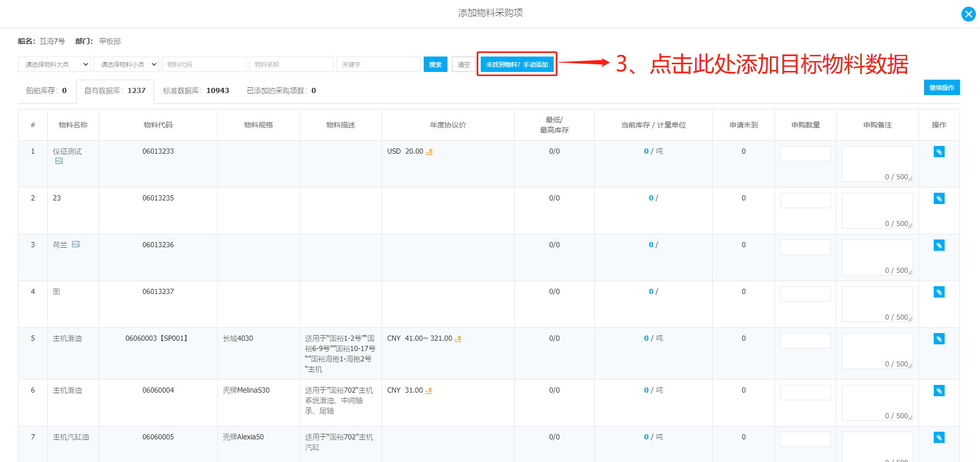The height and width of the screenshot is (462, 980).
Task: Click 申购数量 input for 荷兰 row
Action: [805, 247]
